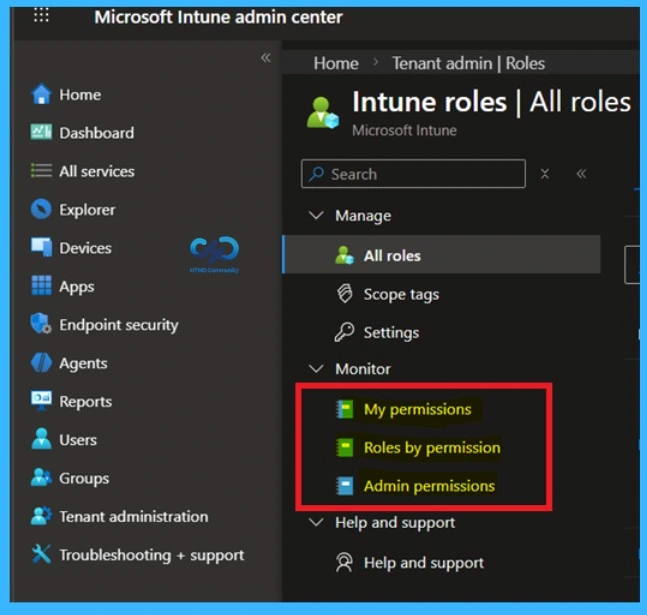The width and height of the screenshot is (647, 615).
Task: Click the Explorer compass icon
Action: (x=41, y=209)
